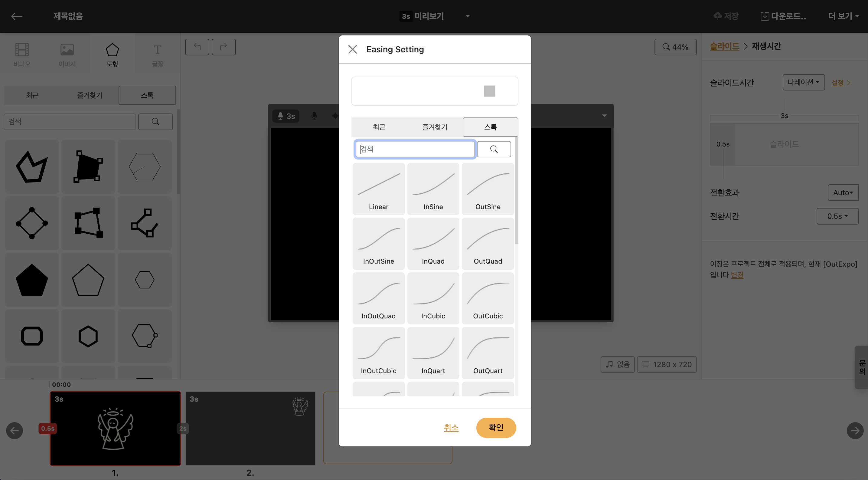This screenshot has width=868, height=480.
Task: Confirm with the 확인 button
Action: [496, 427]
